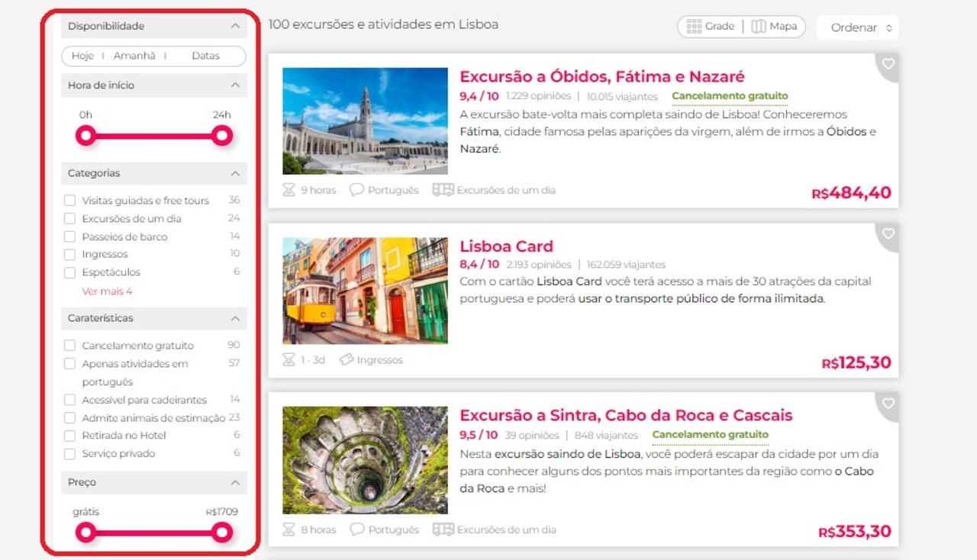Screen dimensions: 977x560
Task: Click the heart icon on Lisboa Card
Action: tap(888, 234)
